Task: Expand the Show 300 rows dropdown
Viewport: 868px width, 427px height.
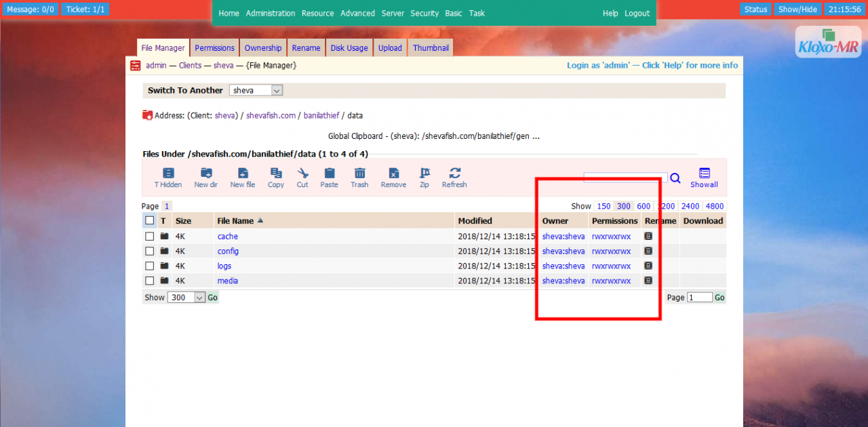Action: click(x=186, y=298)
